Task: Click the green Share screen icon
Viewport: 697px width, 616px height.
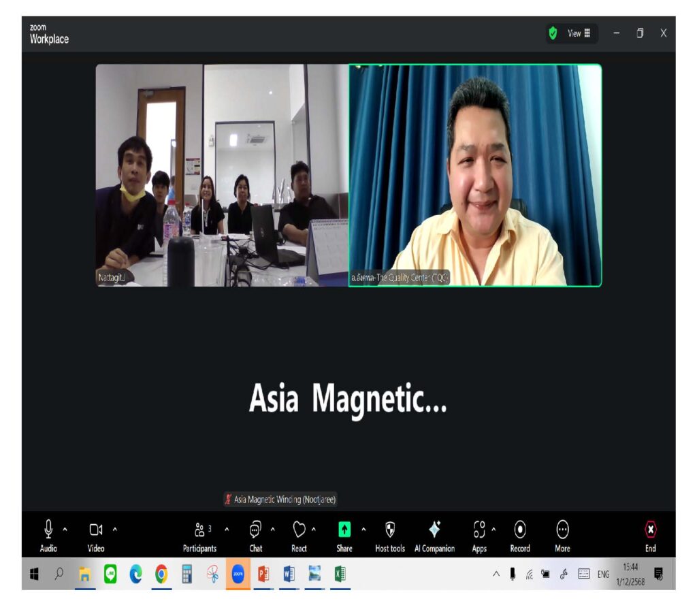Action: pos(344,530)
